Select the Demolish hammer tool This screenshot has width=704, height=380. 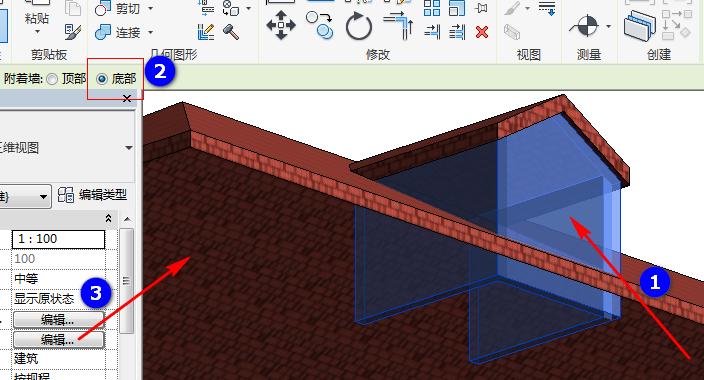[x=231, y=32]
